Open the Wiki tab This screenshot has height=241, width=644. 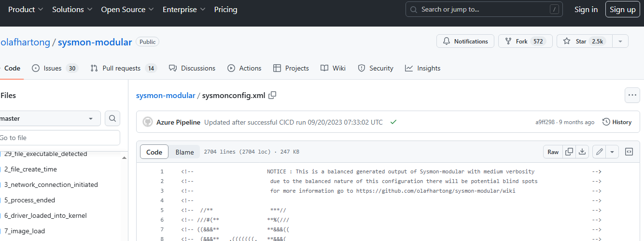click(333, 68)
